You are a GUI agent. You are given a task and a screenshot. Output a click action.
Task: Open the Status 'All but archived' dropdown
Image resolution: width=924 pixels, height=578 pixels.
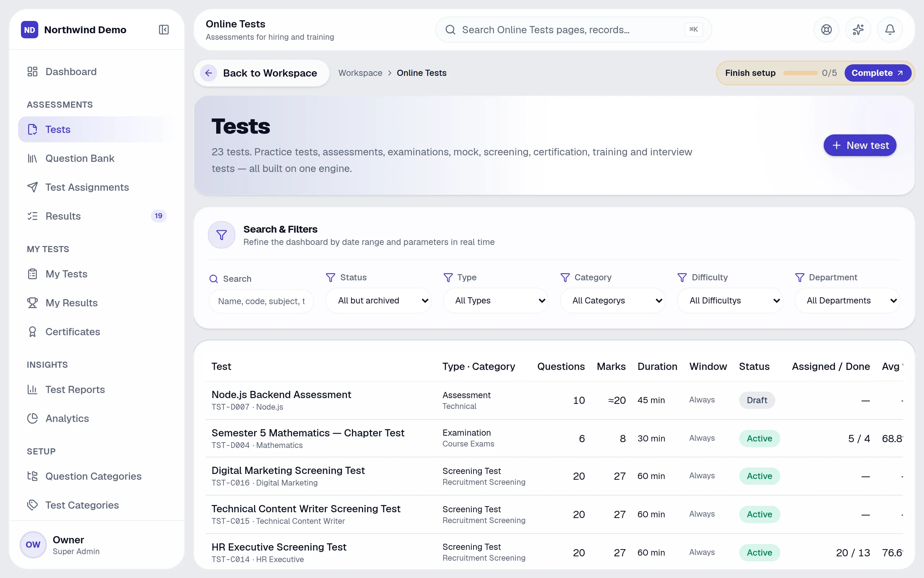coord(379,301)
